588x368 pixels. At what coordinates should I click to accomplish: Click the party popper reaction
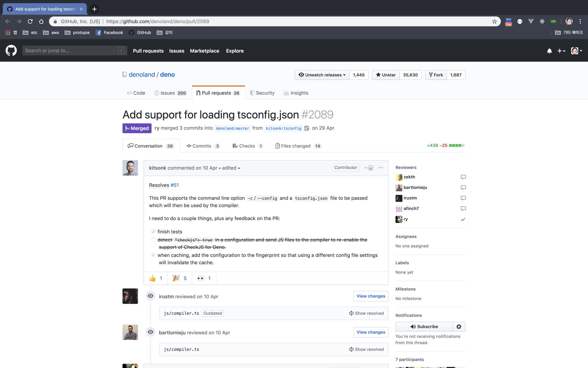(180, 278)
